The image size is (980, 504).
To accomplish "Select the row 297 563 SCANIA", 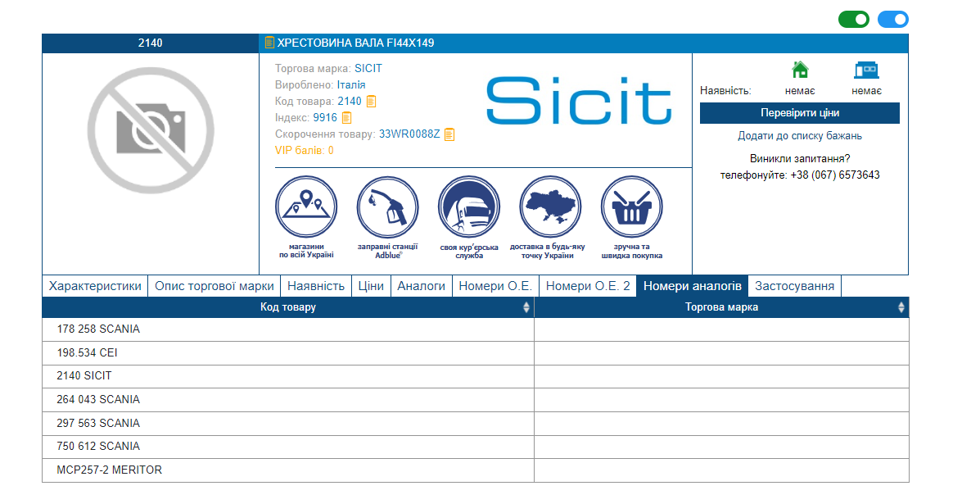I will coord(476,424).
